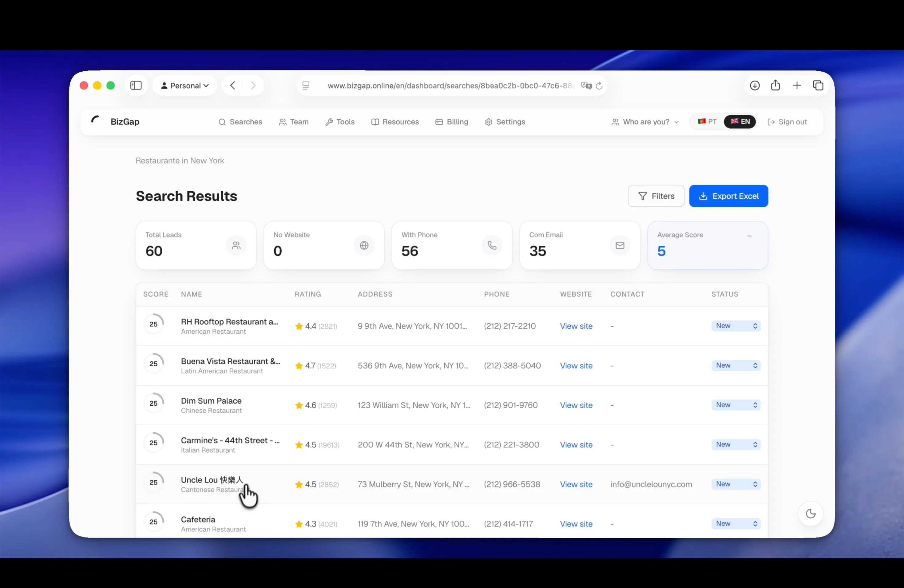Open the Personal profile dropdown
Viewport: 904px width, 588px height.
pyautogui.click(x=184, y=85)
